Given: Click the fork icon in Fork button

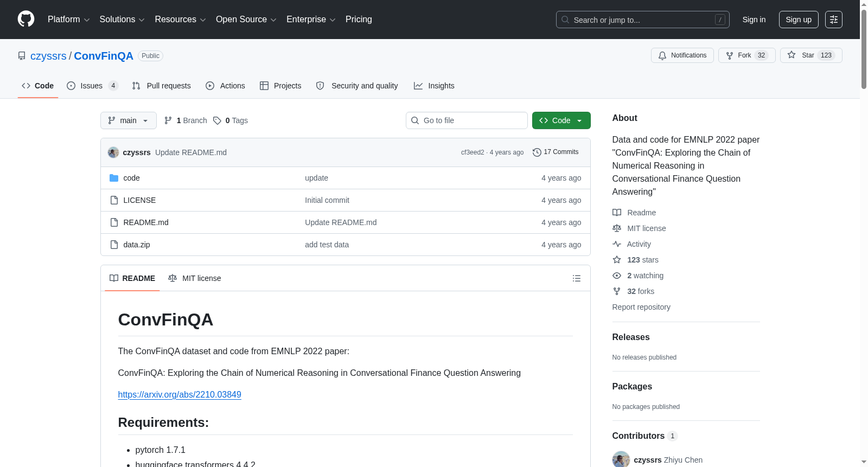Looking at the screenshot, I should [730, 55].
